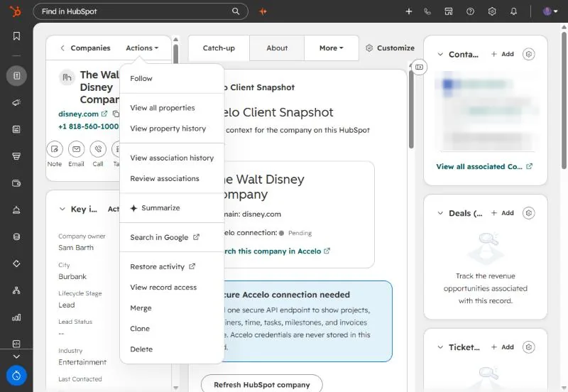This screenshot has width=568, height=392.
Task: Open View all associated Contacts link
Action: click(x=484, y=166)
